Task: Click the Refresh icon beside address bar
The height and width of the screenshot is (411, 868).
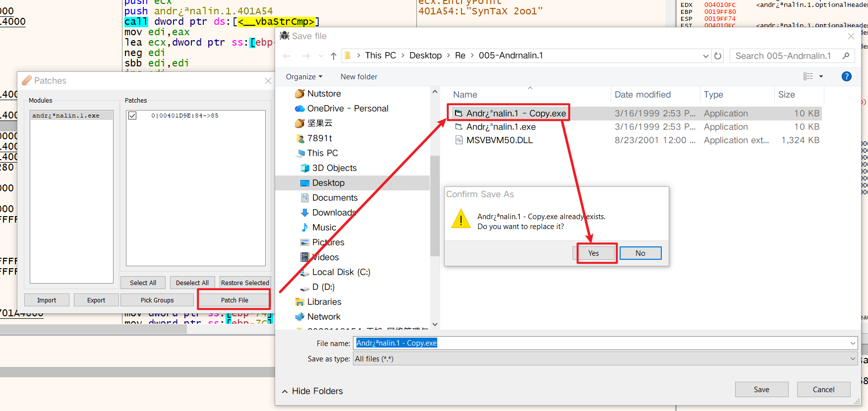Action: (718, 56)
